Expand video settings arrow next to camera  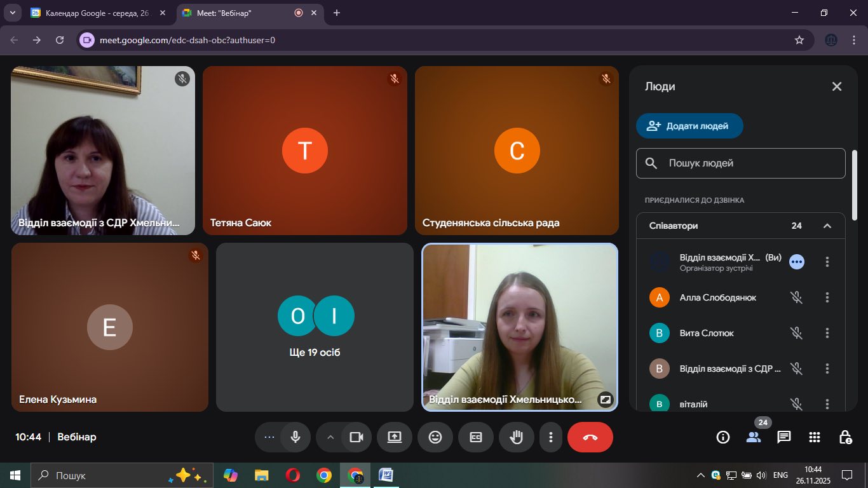[330, 437]
